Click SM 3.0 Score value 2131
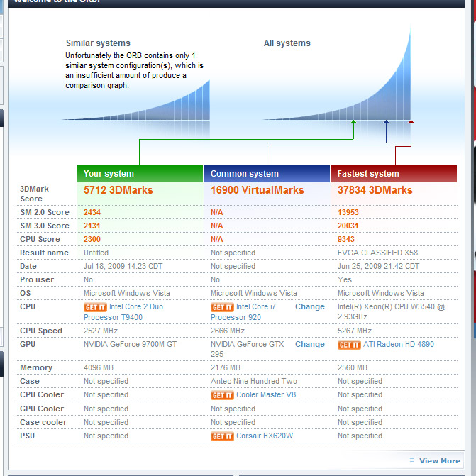The image size is (476, 476). pyautogui.click(x=92, y=226)
